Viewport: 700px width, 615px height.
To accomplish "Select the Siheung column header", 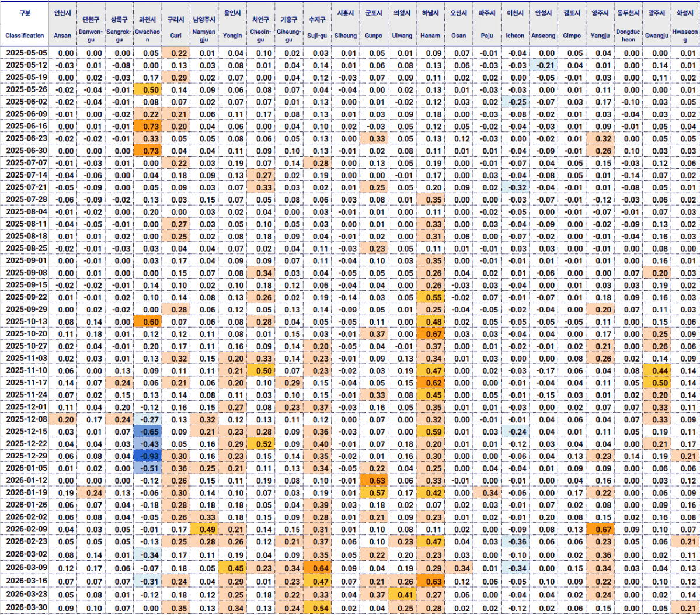I will pos(346,24).
